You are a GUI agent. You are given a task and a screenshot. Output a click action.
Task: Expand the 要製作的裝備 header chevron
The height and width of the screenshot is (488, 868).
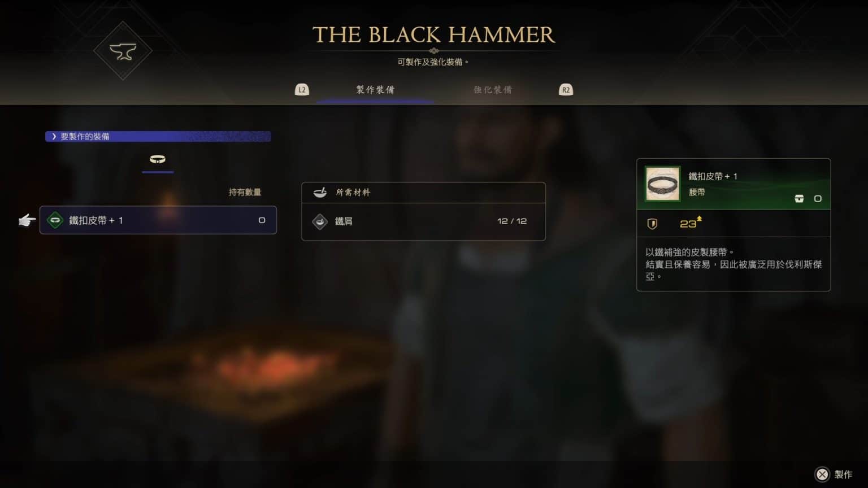click(54, 137)
